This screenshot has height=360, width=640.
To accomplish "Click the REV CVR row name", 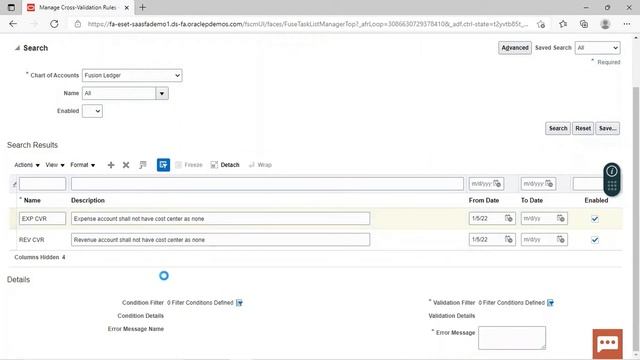I will point(31,240).
